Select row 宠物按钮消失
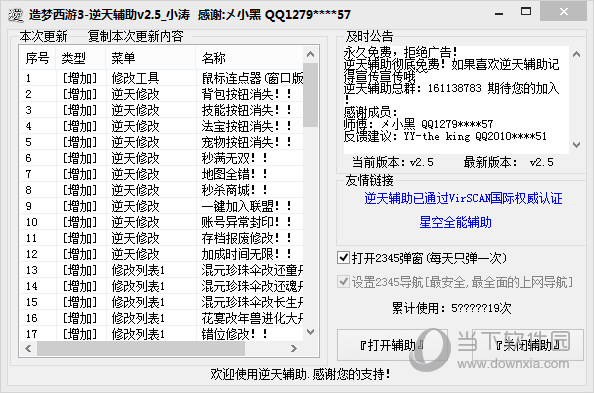This screenshot has width=594, height=393. [x=161, y=142]
